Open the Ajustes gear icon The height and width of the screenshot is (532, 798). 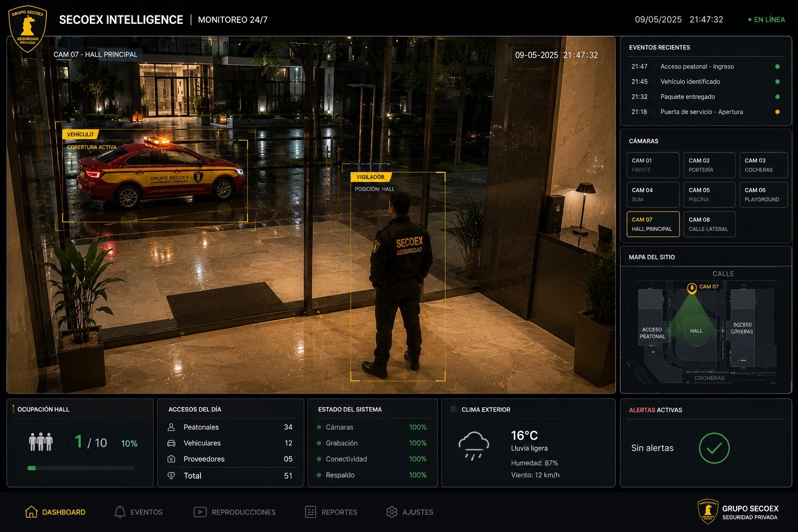click(x=392, y=512)
